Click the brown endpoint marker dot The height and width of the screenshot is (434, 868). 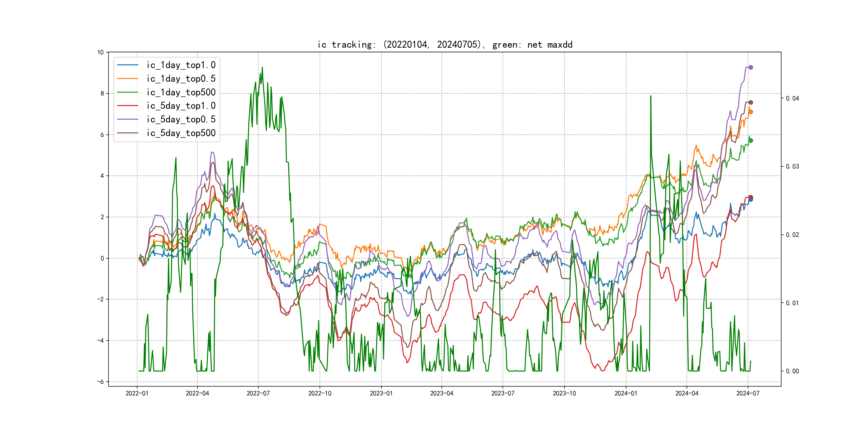(x=751, y=102)
